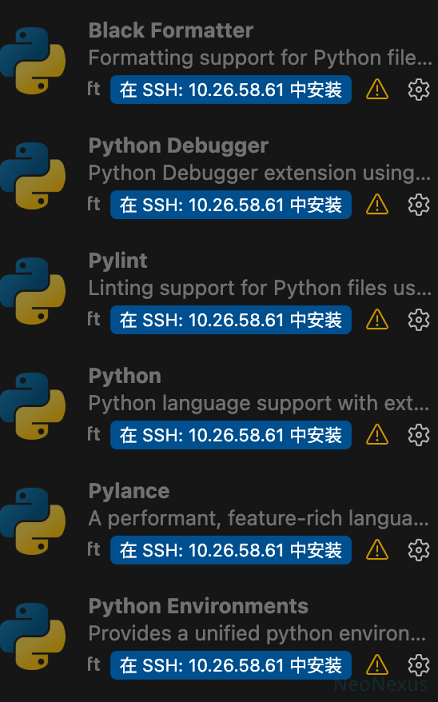Click the Black Formatter warning triangle icon
This screenshot has width=438, height=702.
coord(377,89)
